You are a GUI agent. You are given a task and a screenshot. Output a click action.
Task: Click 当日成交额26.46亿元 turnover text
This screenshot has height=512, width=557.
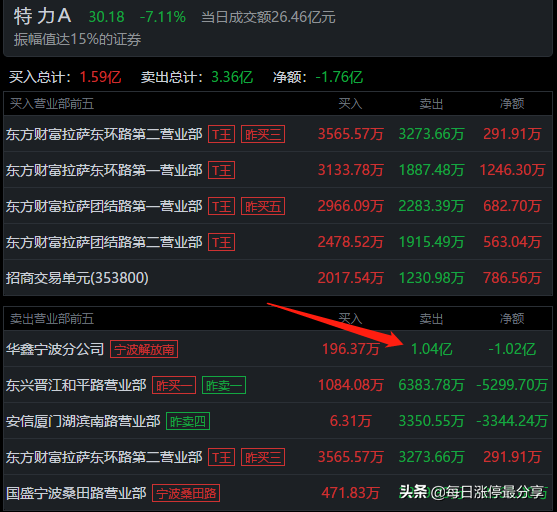(x=268, y=17)
